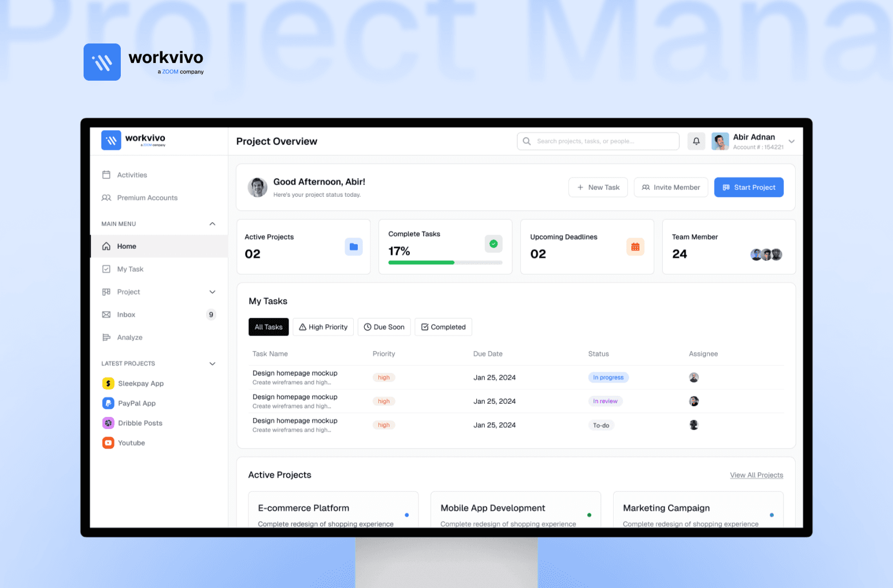Enable the High Priority filter
This screenshot has width=893, height=588.
coord(323,327)
